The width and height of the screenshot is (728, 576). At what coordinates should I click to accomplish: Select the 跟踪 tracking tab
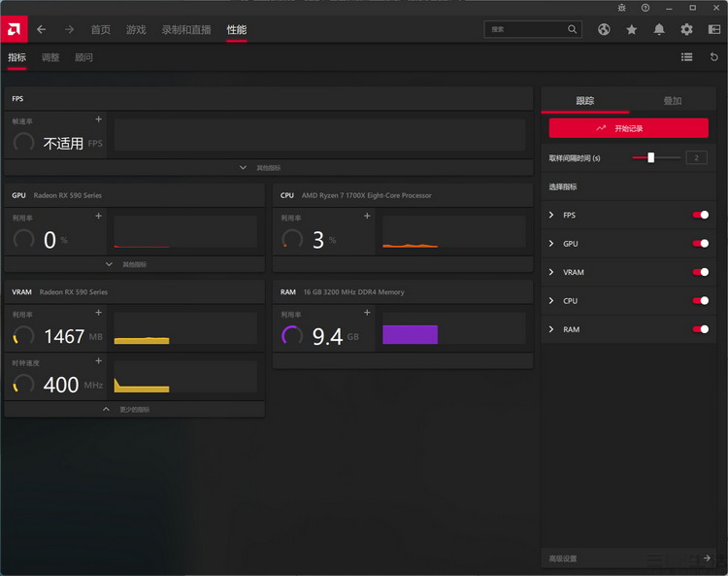click(x=585, y=100)
